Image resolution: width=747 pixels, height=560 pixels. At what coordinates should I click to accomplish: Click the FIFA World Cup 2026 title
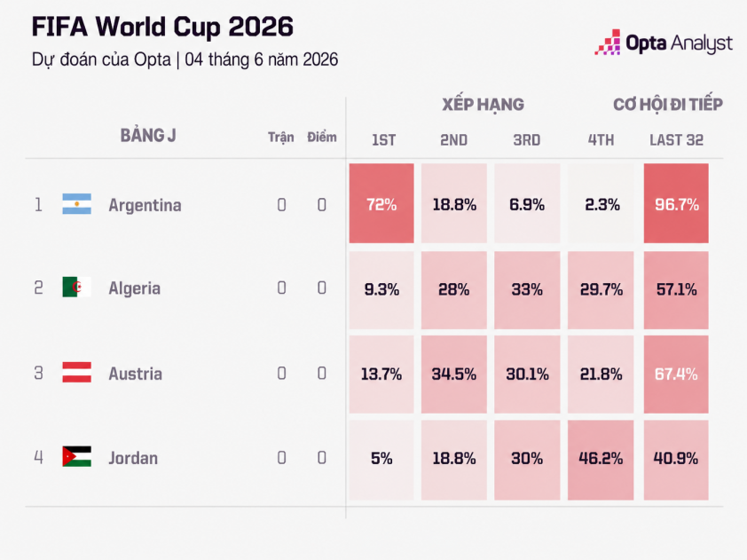[x=162, y=27]
